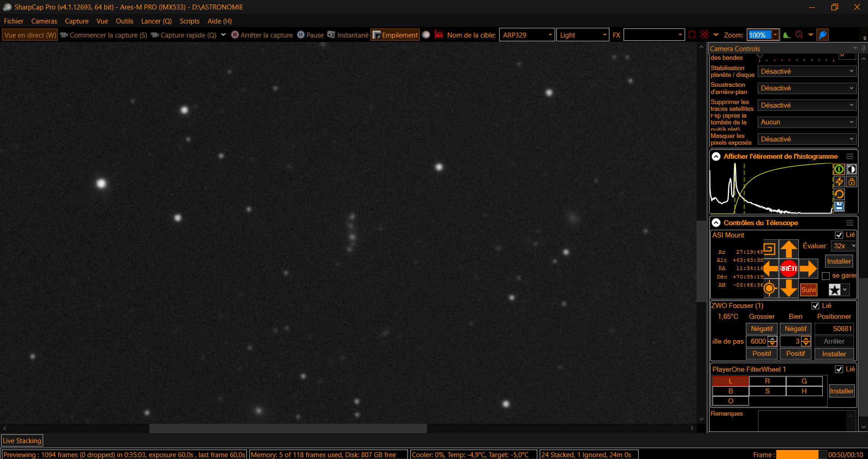Image resolution: width=868 pixels, height=459 pixels.
Task: Open the Capture menu
Action: tap(76, 21)
